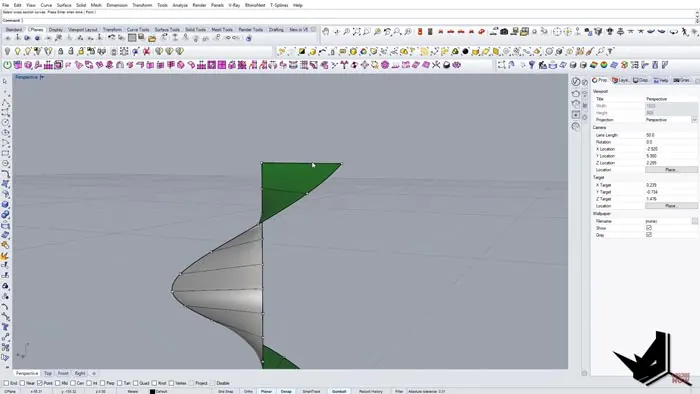Switch to the Mesh Tools toolbar tab

click(x=222, y=29)
